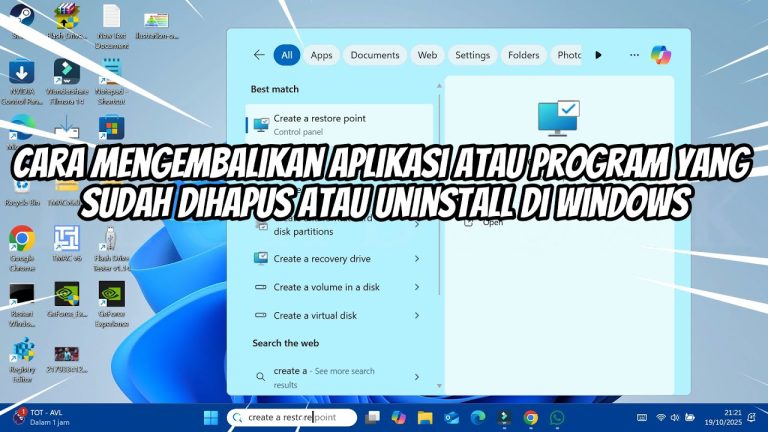Select Flash Drive Tester v1.14 desktop shortcut
Screen dimensions: 768x432
pyautogui.click(x=112, y=248)
